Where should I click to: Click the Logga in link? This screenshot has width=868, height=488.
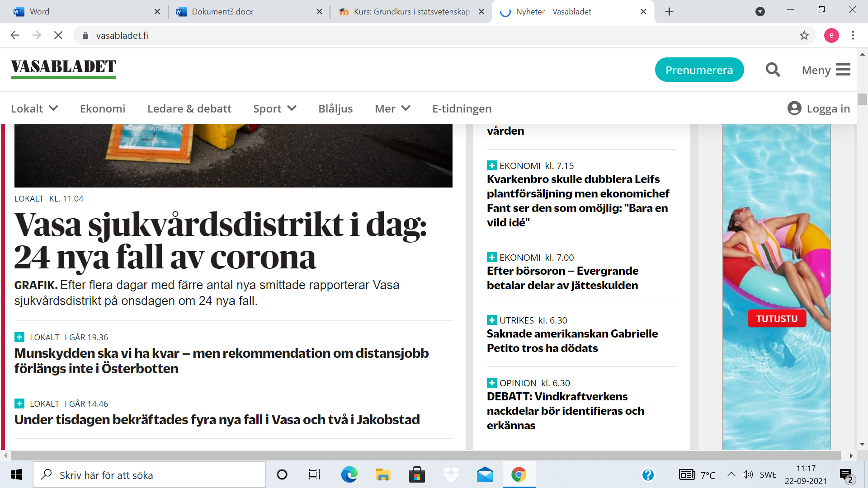point(828,108)
